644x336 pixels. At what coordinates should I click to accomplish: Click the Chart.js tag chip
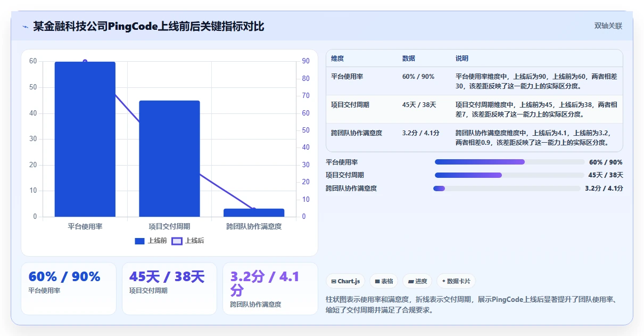(345, 281)
